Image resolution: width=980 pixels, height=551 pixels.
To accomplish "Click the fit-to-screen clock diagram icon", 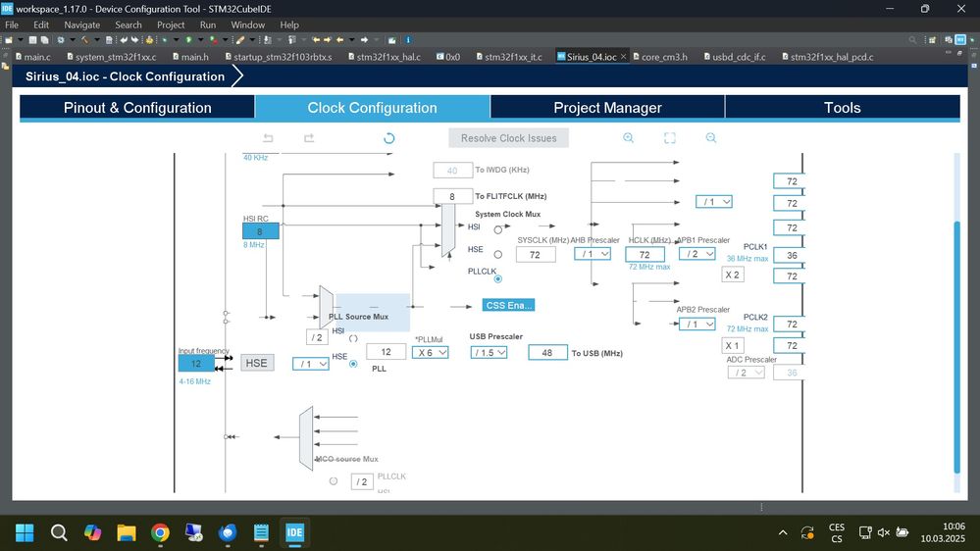I will tap(669, 138).
